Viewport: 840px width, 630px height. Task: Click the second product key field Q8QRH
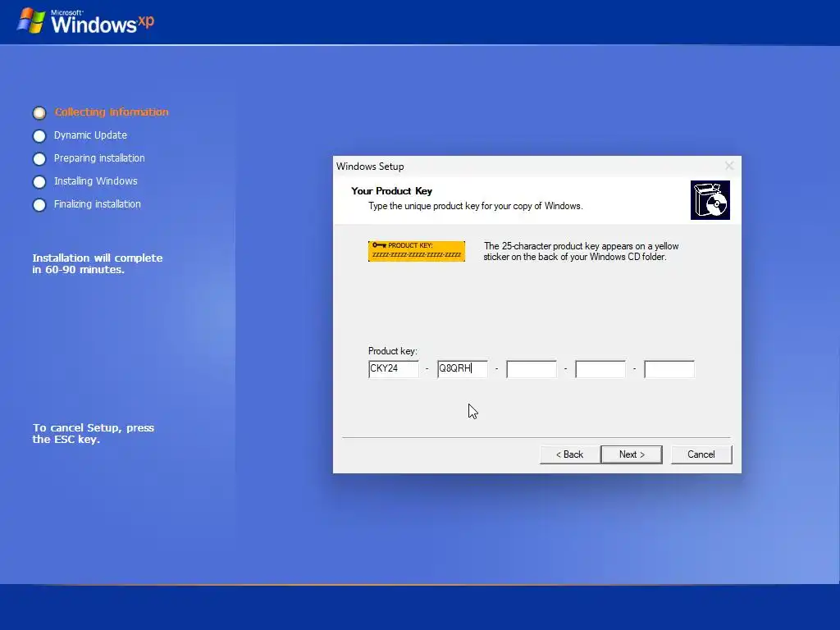pyautogui.click(x=463, y=368)
